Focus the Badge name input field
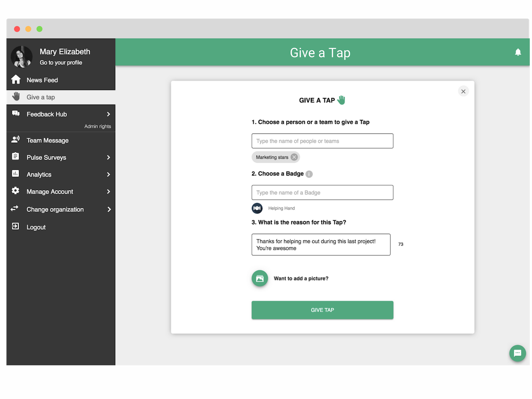The width and height of the screenshot is (532, 399). pos(322,192)
